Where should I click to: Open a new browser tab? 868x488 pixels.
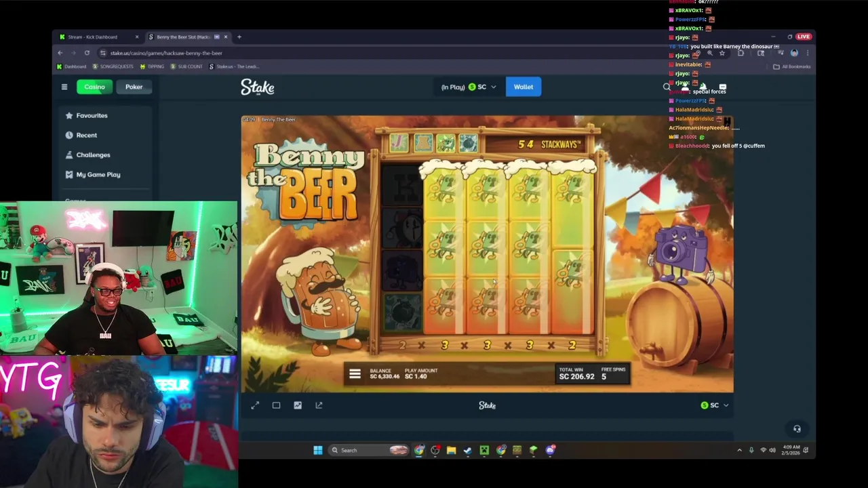pos(239,37)
